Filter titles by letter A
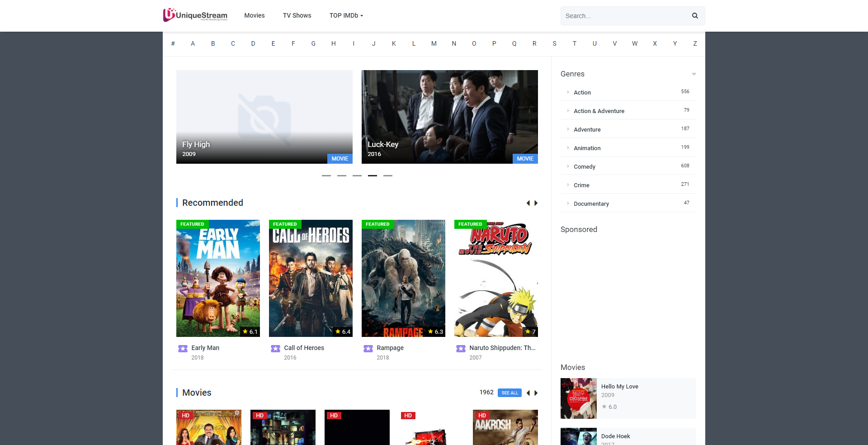868x445 pixels. pyautogui.click(x=193, y=43)
